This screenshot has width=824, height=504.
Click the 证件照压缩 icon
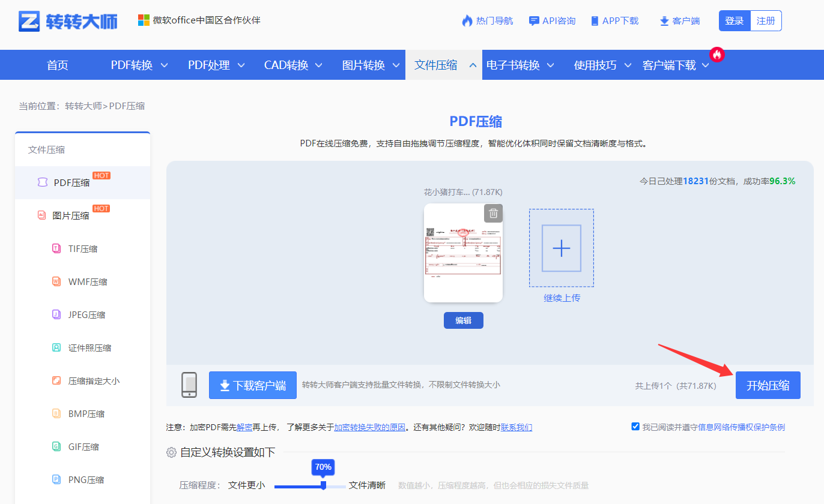point(56,347)
